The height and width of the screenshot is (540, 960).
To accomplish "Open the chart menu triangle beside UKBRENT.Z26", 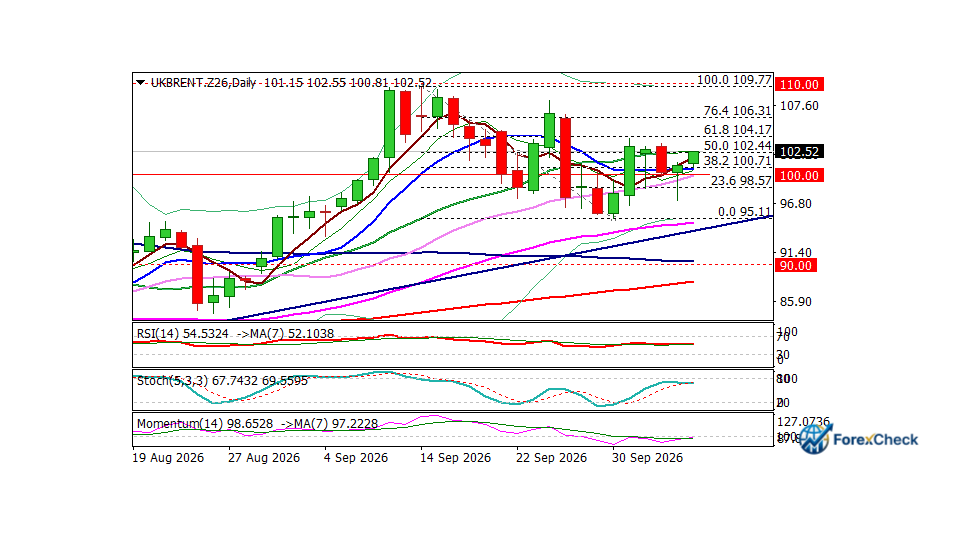I will [x=141, y=82].
